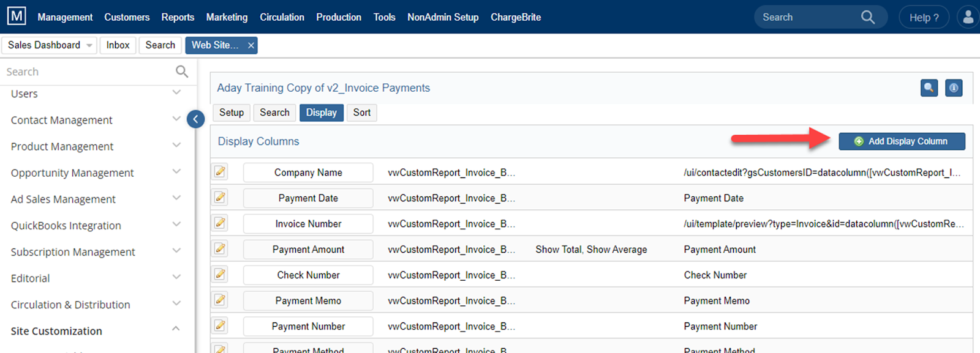
Task: Expand Ad Sales Management section
Action: (176, 198)
